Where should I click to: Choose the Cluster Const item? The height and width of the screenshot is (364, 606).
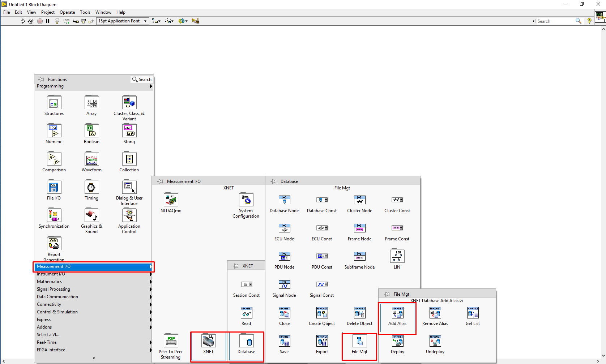pos(397,200)
